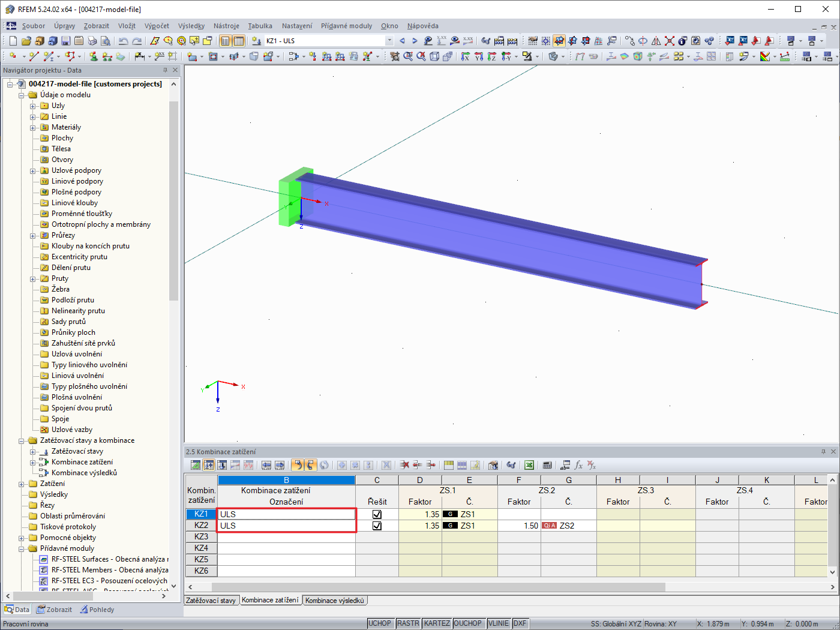Open the Výpočet menu
Screen dimensions: 840x630
click(157, 26)
